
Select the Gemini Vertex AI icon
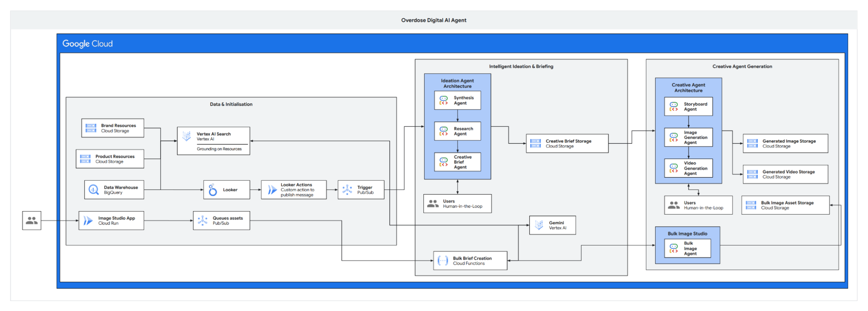tap(539, 225)
